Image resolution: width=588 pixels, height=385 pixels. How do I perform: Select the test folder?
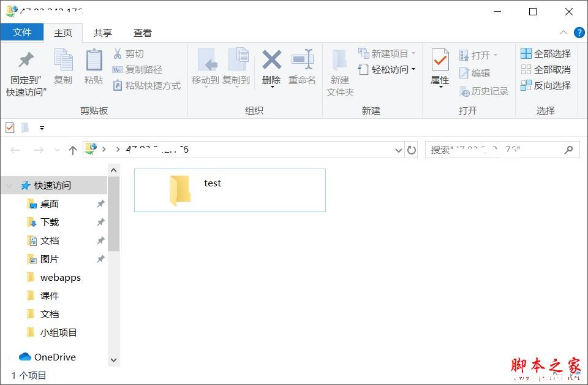pyautogui.click(x=230, y=190)
